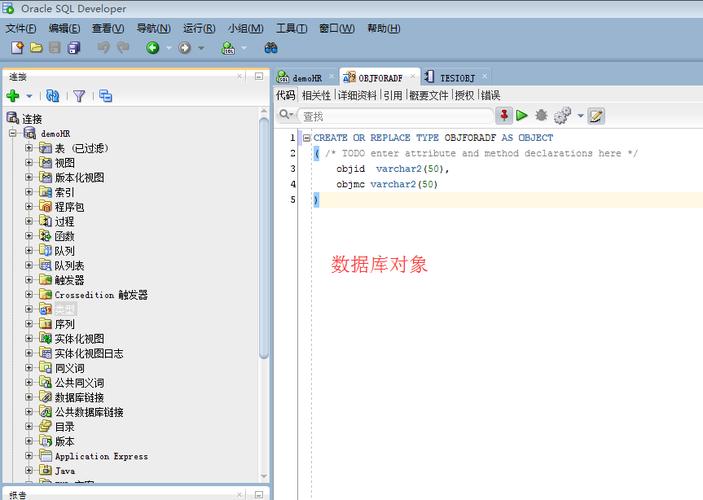Select the 序列 sequences tree item
This screenshot has height=500, width=703.
tap(65, 324)
